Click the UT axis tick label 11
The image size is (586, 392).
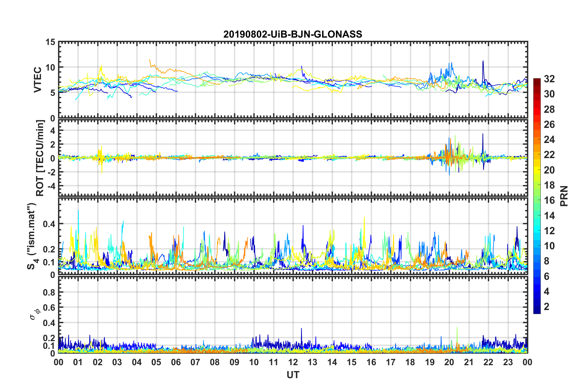click(274, 362)
